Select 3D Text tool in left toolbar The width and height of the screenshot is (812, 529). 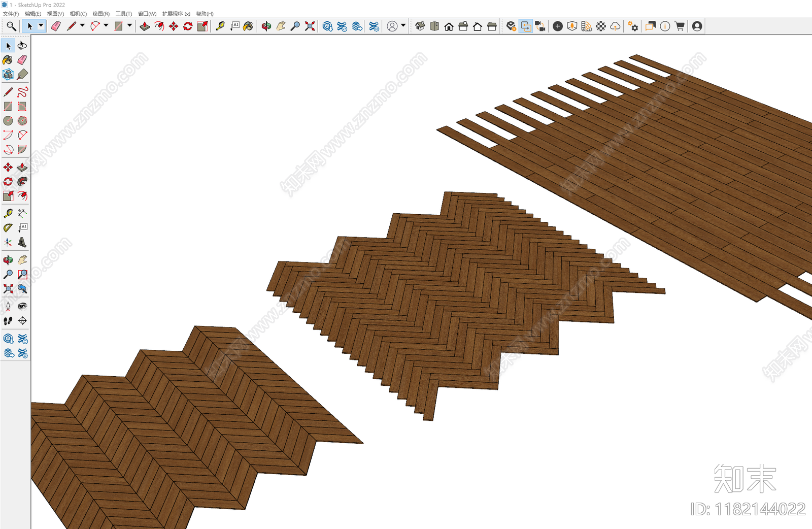[22, 242]
